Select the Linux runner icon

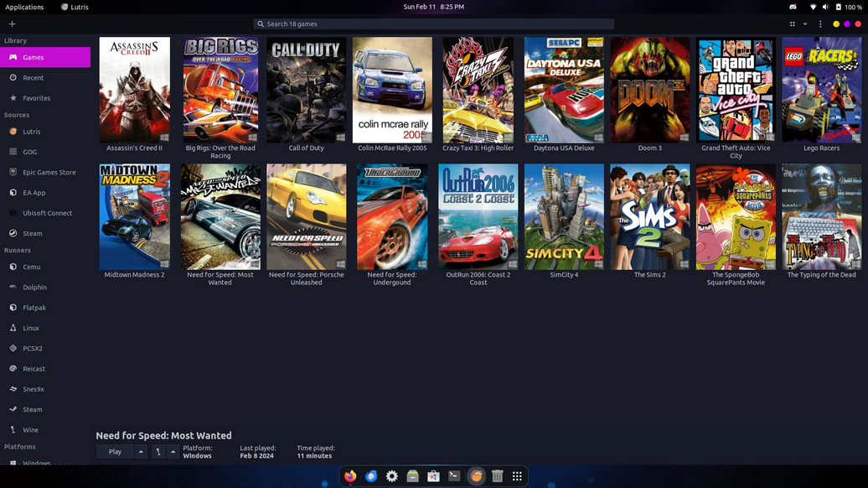[13, 328]
